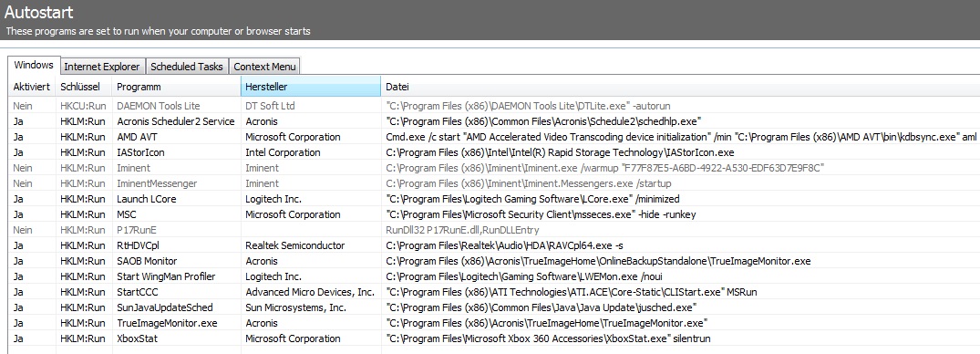980x354 pixels.
Task: Open the Scheduled Tasks tab
Action: pyautogui.click(x=187, y=67)
